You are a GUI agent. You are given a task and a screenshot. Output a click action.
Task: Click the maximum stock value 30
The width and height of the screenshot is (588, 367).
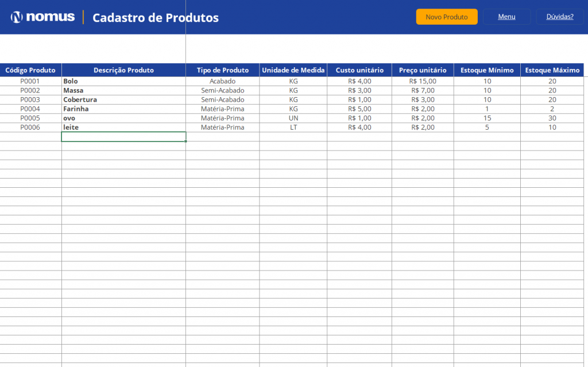(x=552, y=118)
